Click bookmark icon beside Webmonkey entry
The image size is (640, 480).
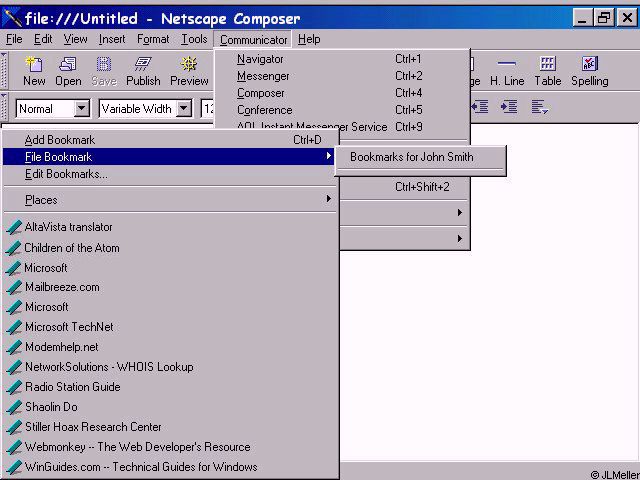(14, 447)
